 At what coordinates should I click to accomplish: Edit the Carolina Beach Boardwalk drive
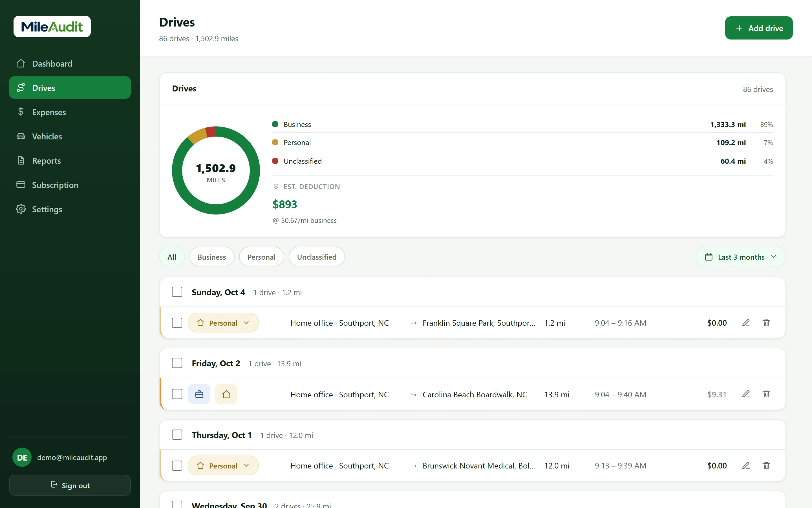(x=746, y=394)
